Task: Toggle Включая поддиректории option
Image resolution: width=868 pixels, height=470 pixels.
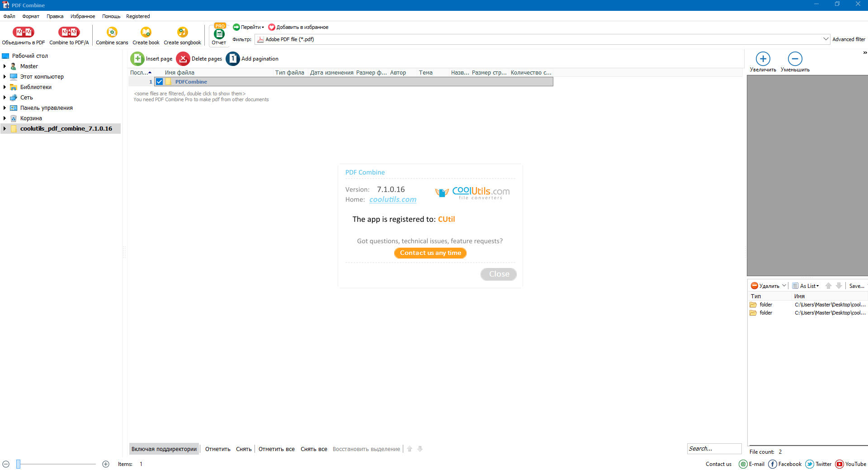Action: (x=164, y=449)
